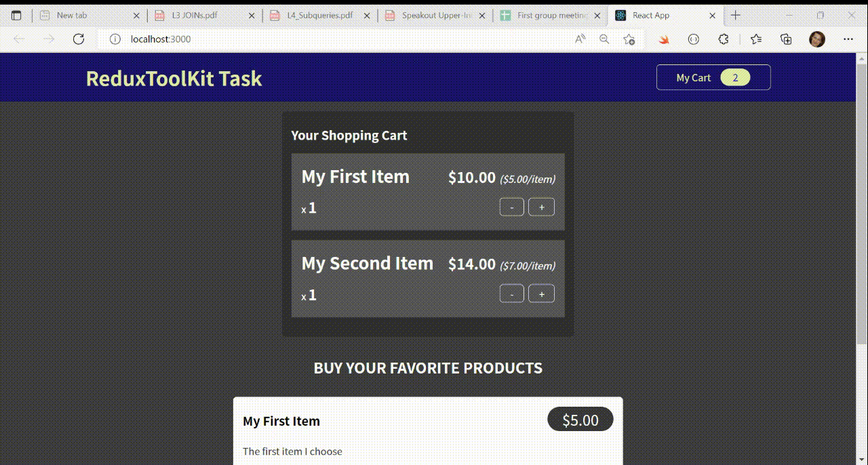Open the tab actions icon at top left
868x465 pixels.
pyautogui.click(x=16, y=14)
